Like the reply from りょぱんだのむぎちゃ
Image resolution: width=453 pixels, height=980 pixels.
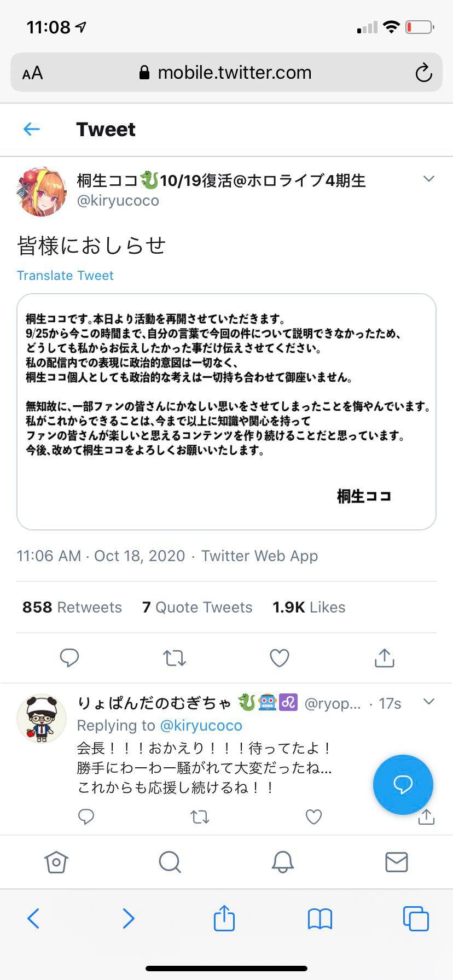[x=313, y=816]
